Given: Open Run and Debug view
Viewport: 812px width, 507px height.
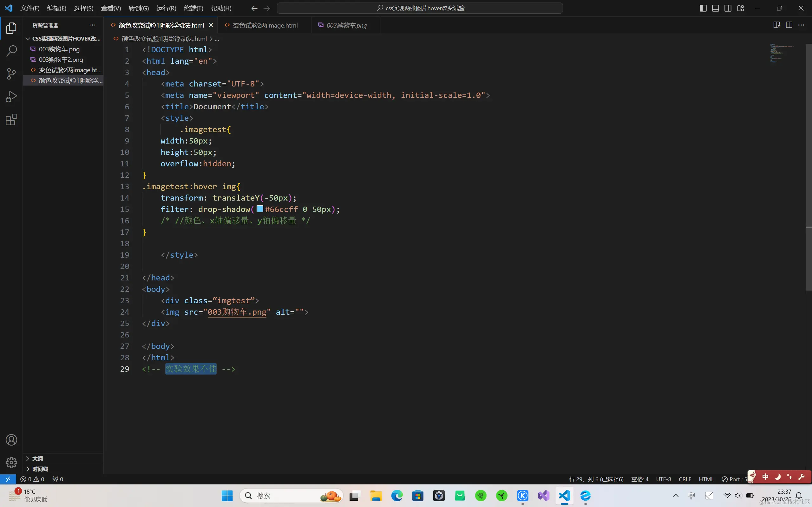Looking at the screenshot, I should coord(11,97).
